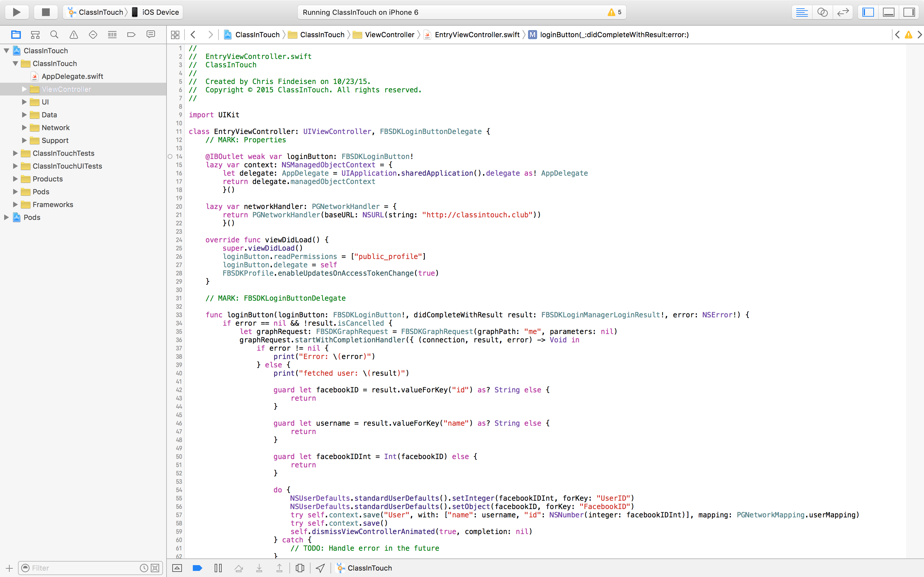Open the breakpoint navigator icon
The height and width of the screenshot is (577, 924).
(x=131, y=35)
